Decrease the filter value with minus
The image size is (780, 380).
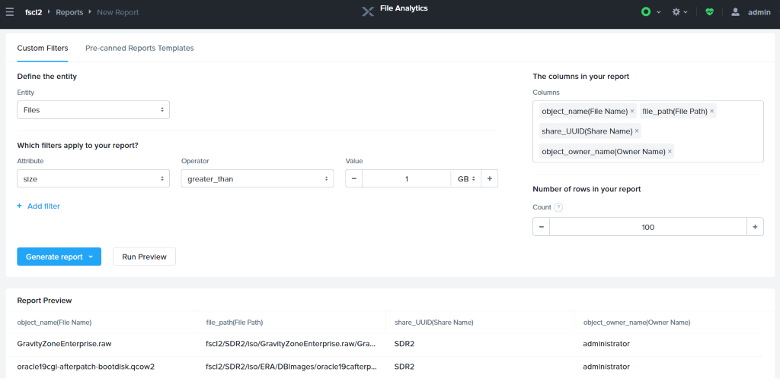point(354,179)
